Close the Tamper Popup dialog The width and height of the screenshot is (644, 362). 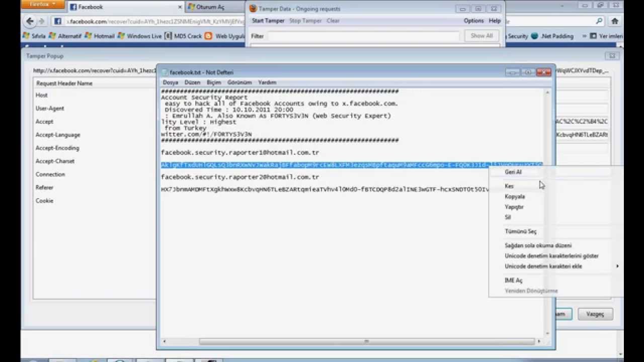[x=612, y=56]
